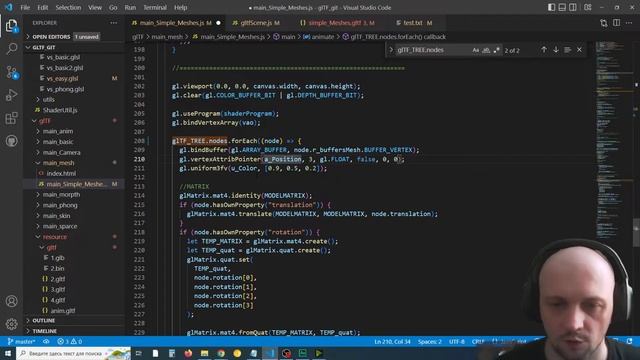Viewport: 640px width, 360px height.
Task: Open the Source Control view
Action: click(11, 72)
